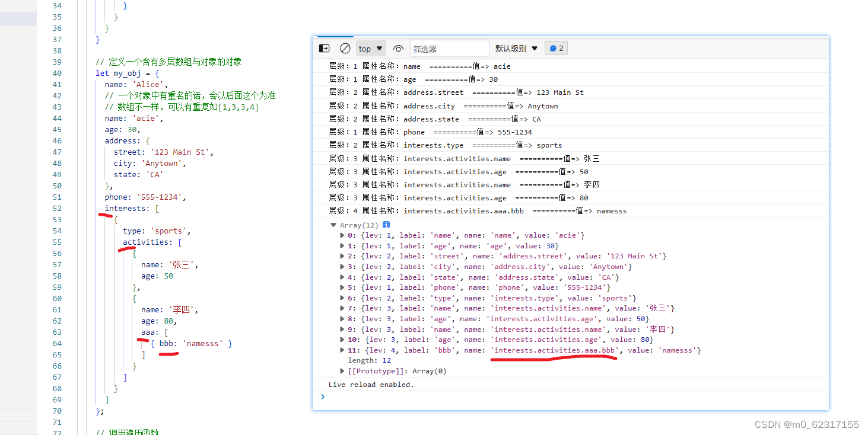
Task: Click the blue issues notification icon showing 2
Action: [x=556, y=49]
